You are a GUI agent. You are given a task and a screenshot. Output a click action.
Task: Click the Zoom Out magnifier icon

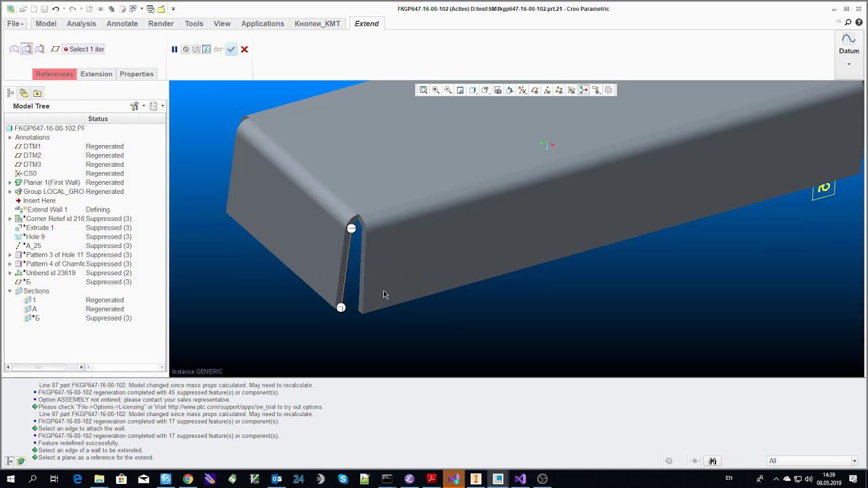point(448,90)
